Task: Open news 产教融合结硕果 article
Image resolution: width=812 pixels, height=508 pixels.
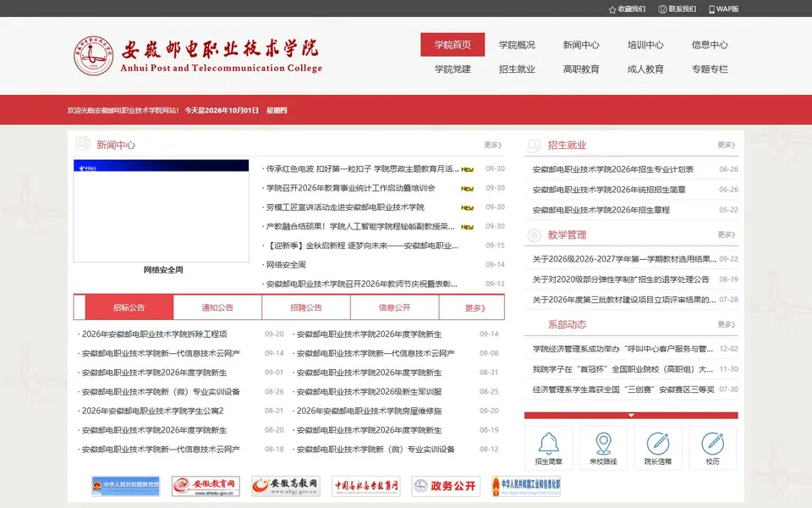Action: pyautogui.click(x=360, y=227)
